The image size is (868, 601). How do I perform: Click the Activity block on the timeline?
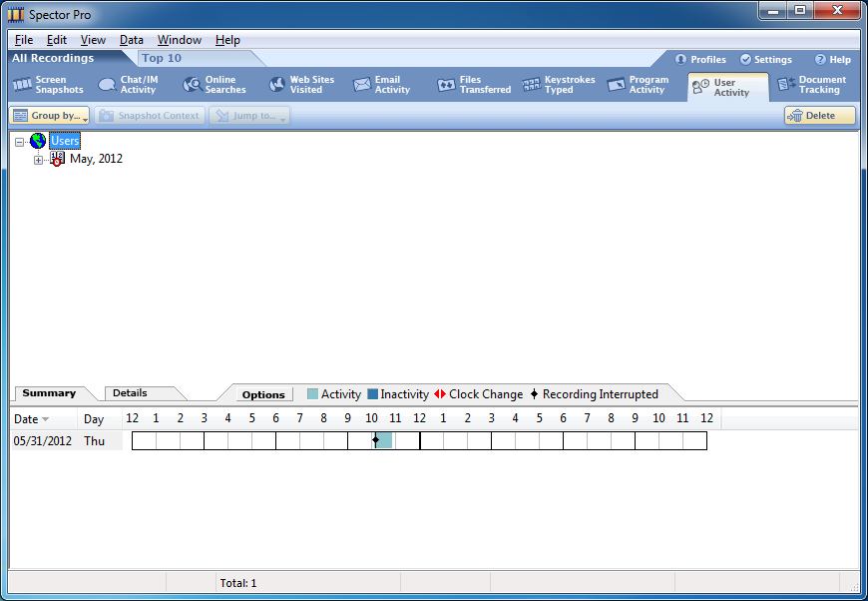pyautogui.click(x=386, y=440)
